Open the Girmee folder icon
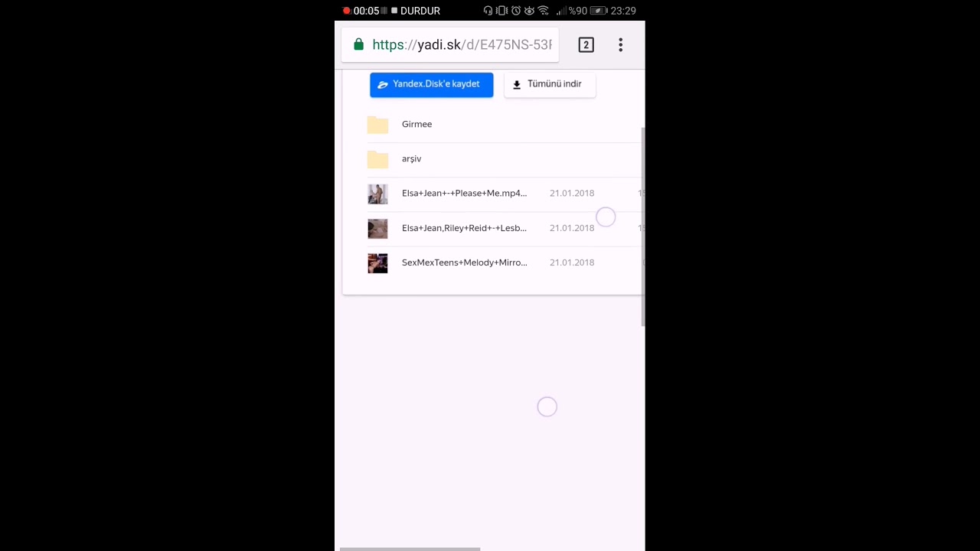980x551 pixels. pyautogui.click(x=377, y=125)
